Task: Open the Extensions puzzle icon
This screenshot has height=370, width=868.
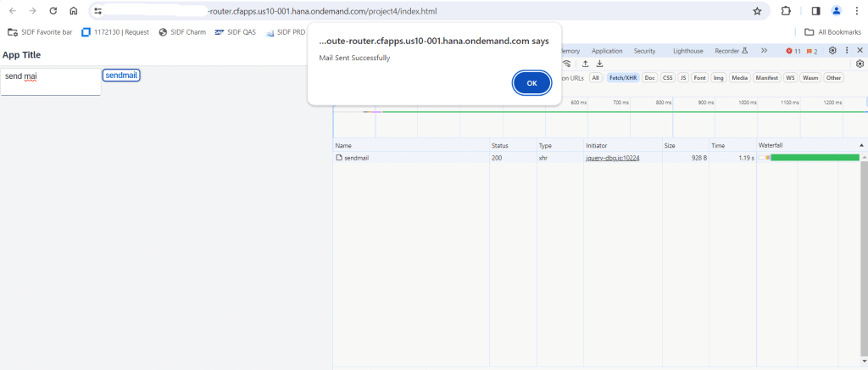Action: [x=786, y=11]
